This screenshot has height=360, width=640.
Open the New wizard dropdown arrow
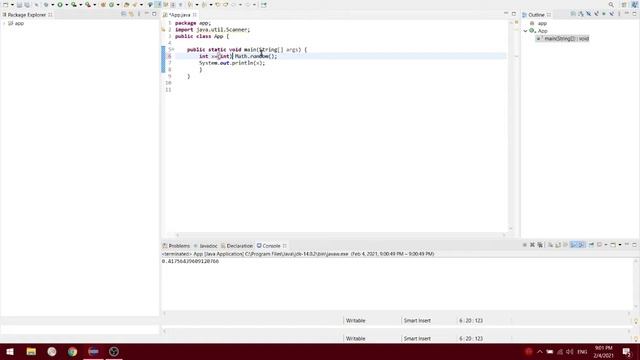pyautogui.click(x=12, y=4)
